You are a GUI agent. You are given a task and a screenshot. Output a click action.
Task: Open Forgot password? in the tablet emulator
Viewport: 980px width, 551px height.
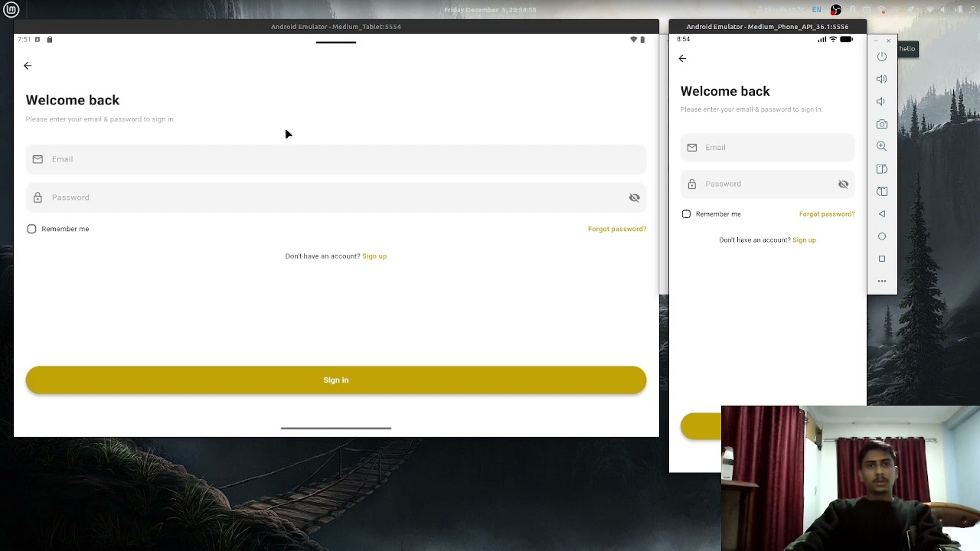click(617, 229)
